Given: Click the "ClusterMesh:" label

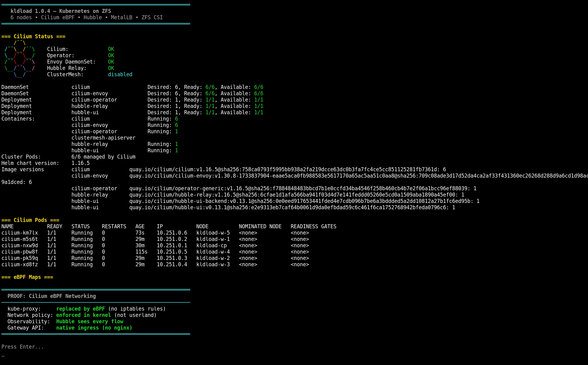Looking at the screenshot, I should (65, 74).
